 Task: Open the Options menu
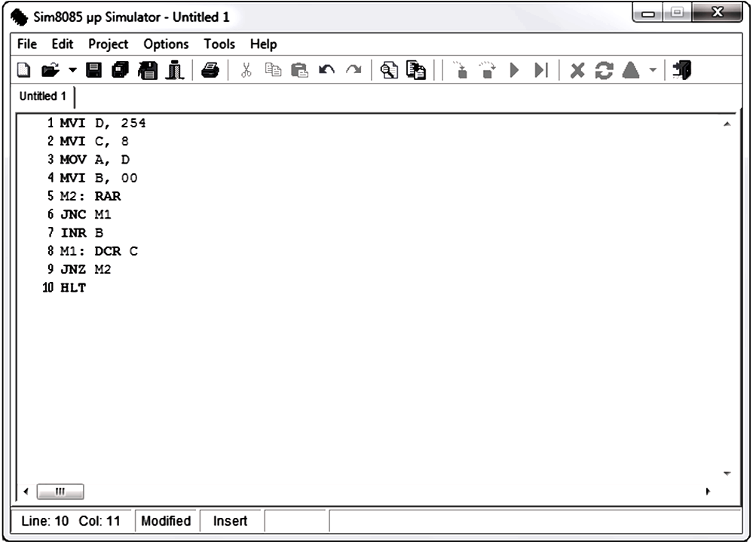[x=167, y=44]
